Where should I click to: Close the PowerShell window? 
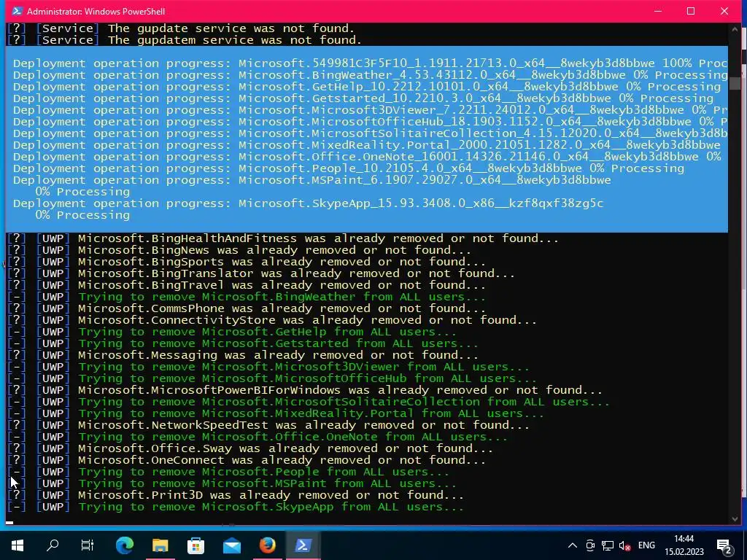point(724,11)
